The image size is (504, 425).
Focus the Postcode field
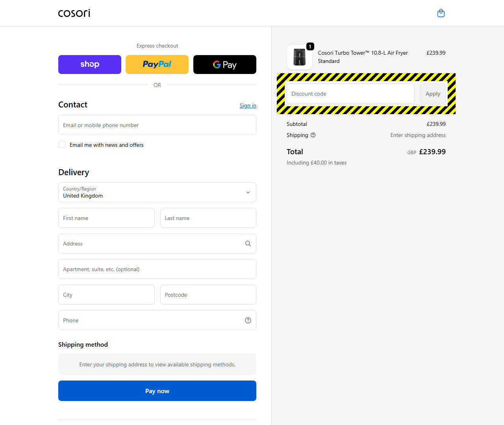(x=208, y=294)
